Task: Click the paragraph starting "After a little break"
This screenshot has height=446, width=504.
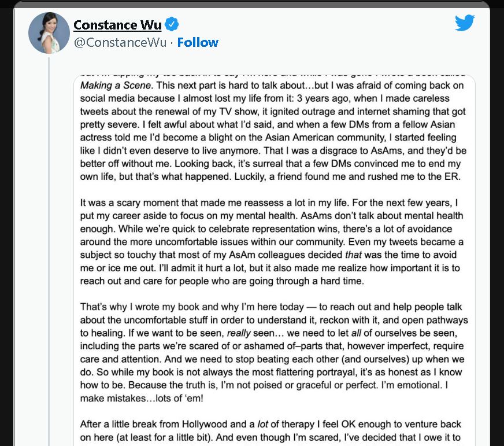Action: pos(272,431)
